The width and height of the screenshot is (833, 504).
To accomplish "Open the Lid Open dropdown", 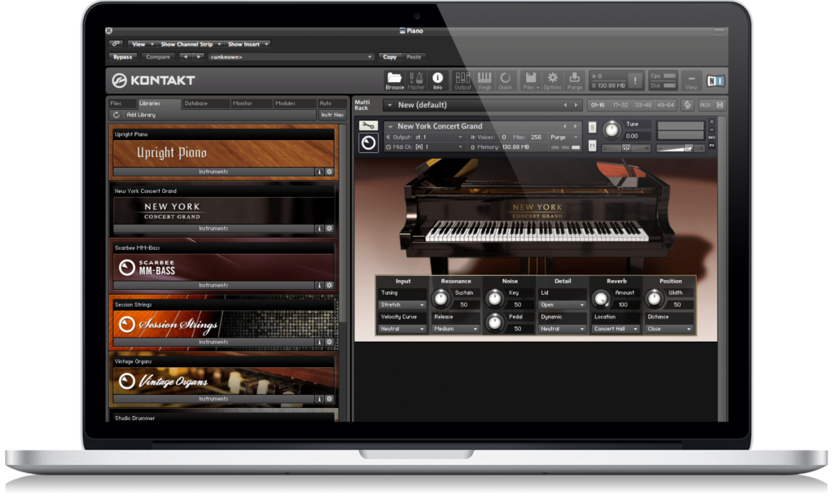I will click(x=563, y=305).
